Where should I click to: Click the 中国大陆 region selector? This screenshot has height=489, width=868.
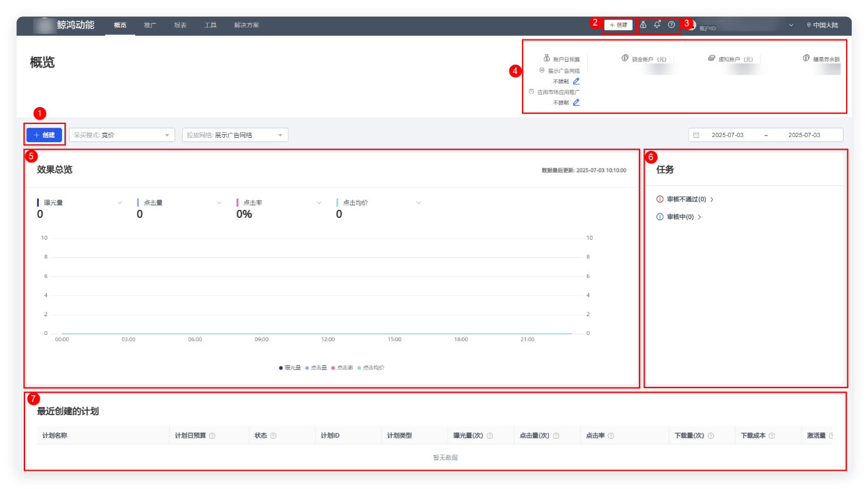pos(822,25)
